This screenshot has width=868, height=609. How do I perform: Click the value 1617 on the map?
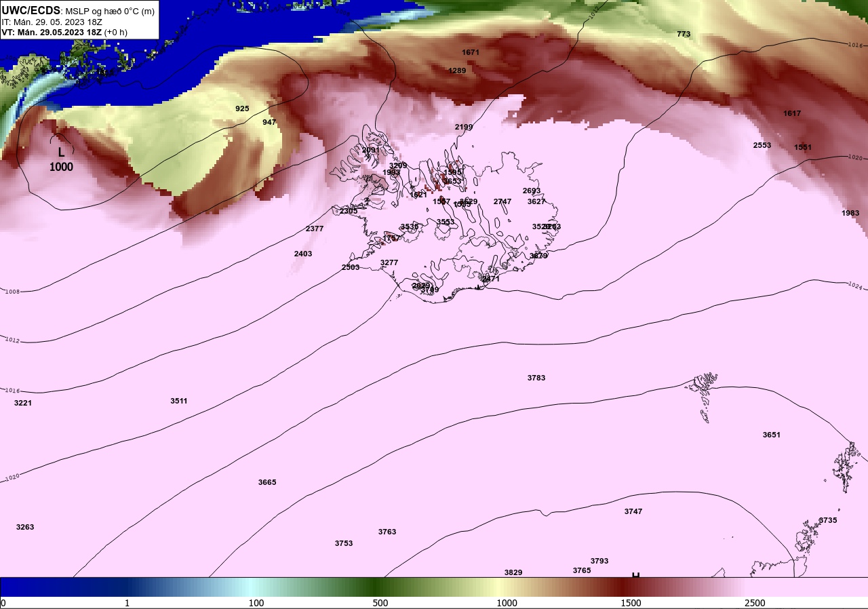point(792,113)
